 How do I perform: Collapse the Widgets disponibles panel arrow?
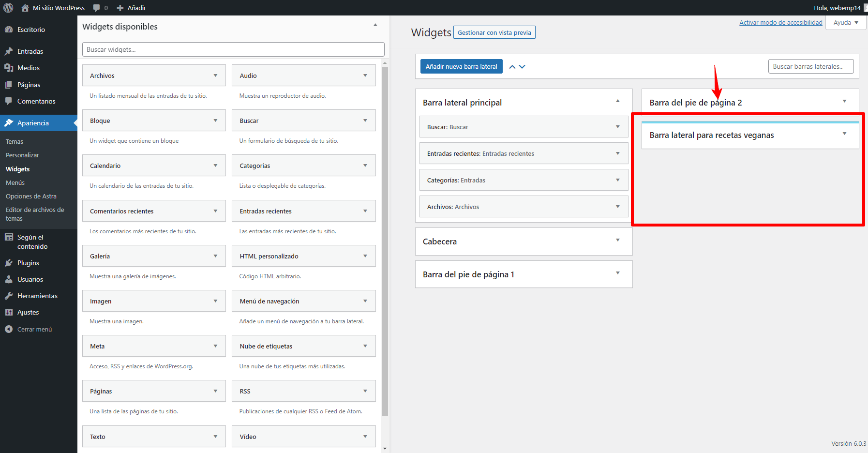(x=375, y=25)
